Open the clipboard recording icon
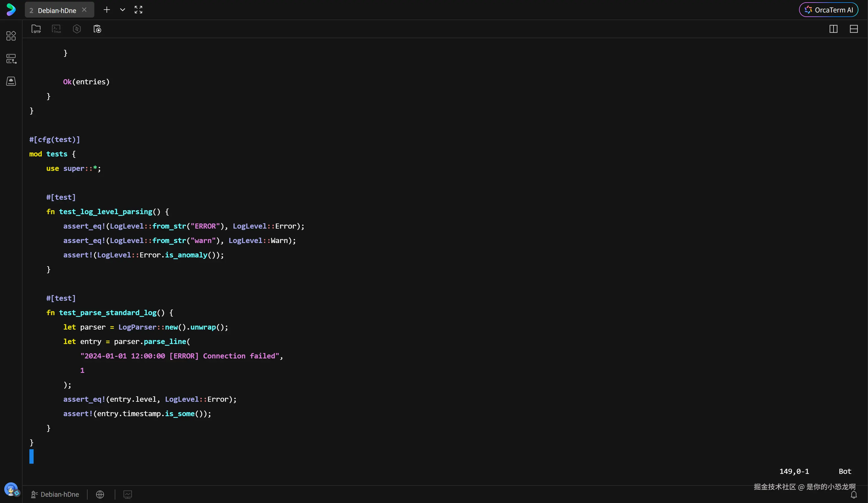The width and height of the screenshot is (868, 503). (x=97, y=29)
